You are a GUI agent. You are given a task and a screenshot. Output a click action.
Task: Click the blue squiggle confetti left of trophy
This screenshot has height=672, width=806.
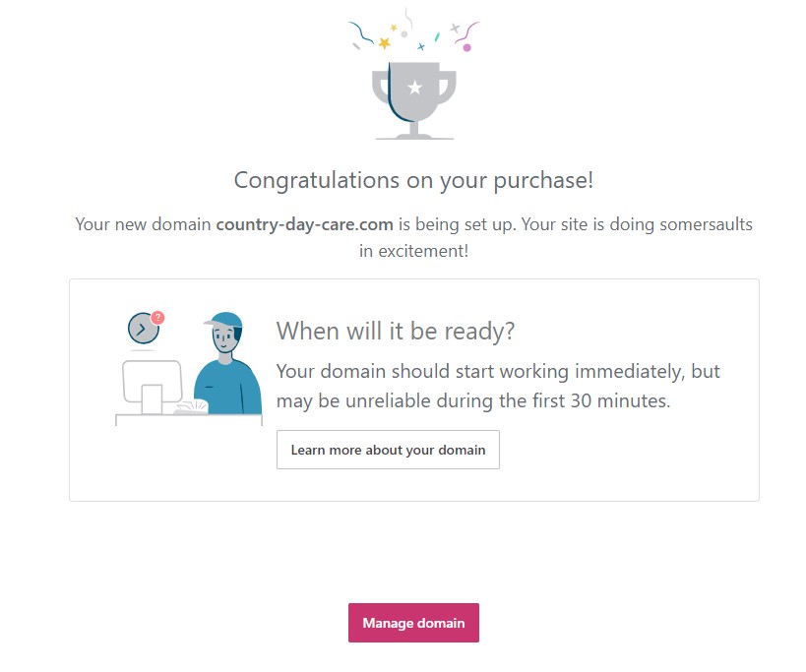coord(361,33)
